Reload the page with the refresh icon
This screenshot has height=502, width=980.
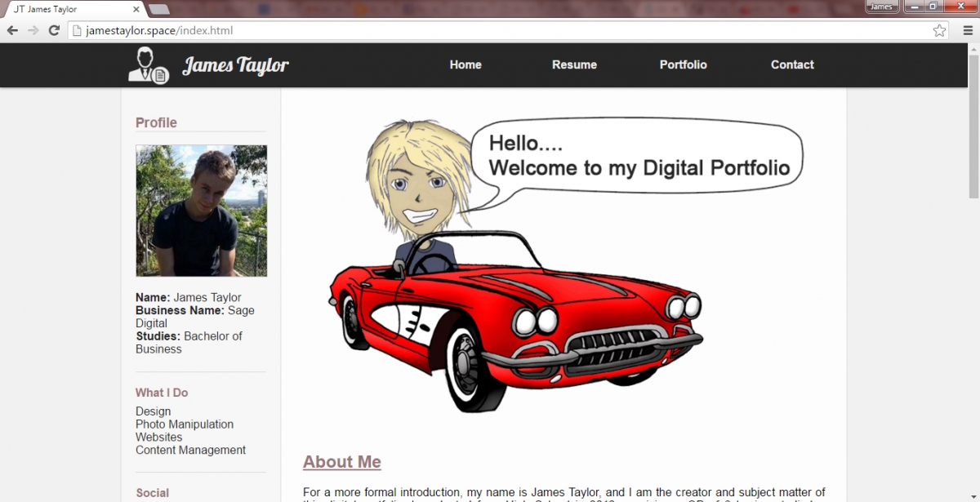(54, 30)
